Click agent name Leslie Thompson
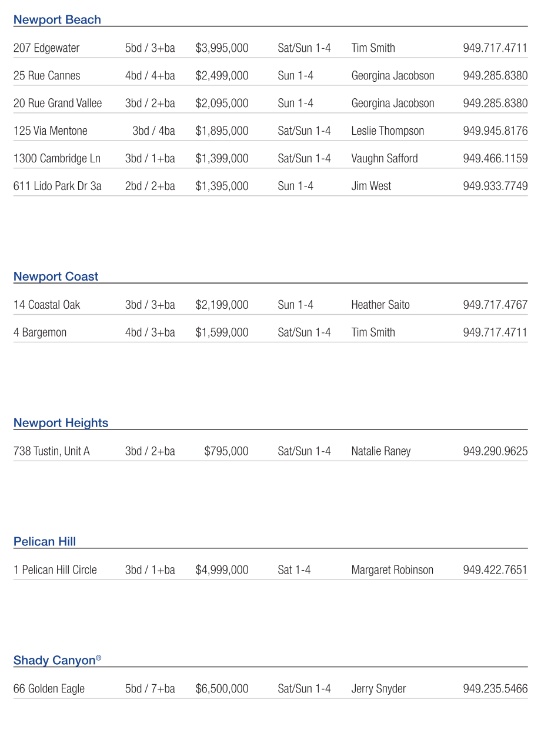The image size is (541, 756). (x=388, y=131)
